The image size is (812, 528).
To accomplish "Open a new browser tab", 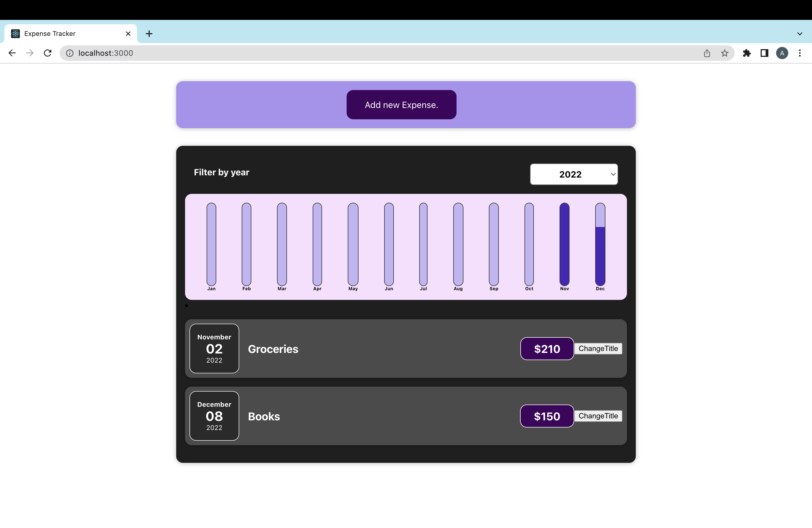I will tap(149, 34).
